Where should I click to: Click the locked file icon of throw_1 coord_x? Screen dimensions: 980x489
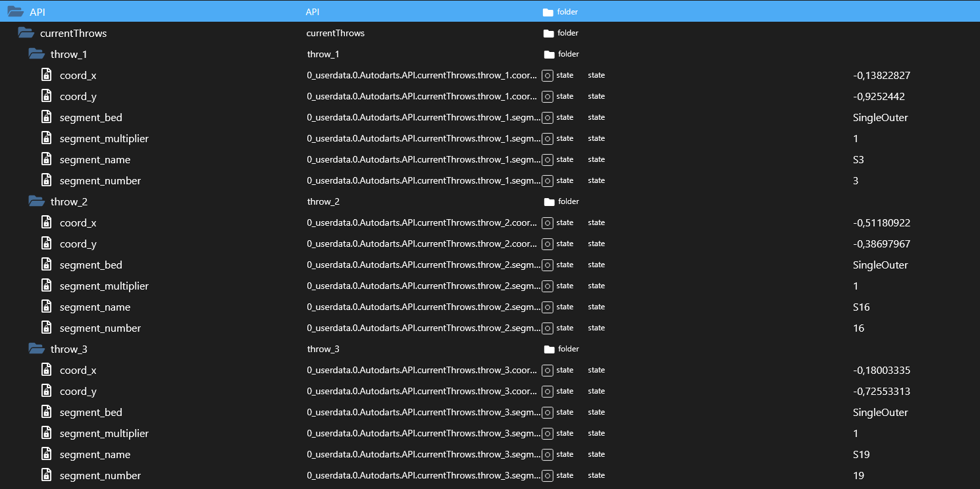coord(46,75)
